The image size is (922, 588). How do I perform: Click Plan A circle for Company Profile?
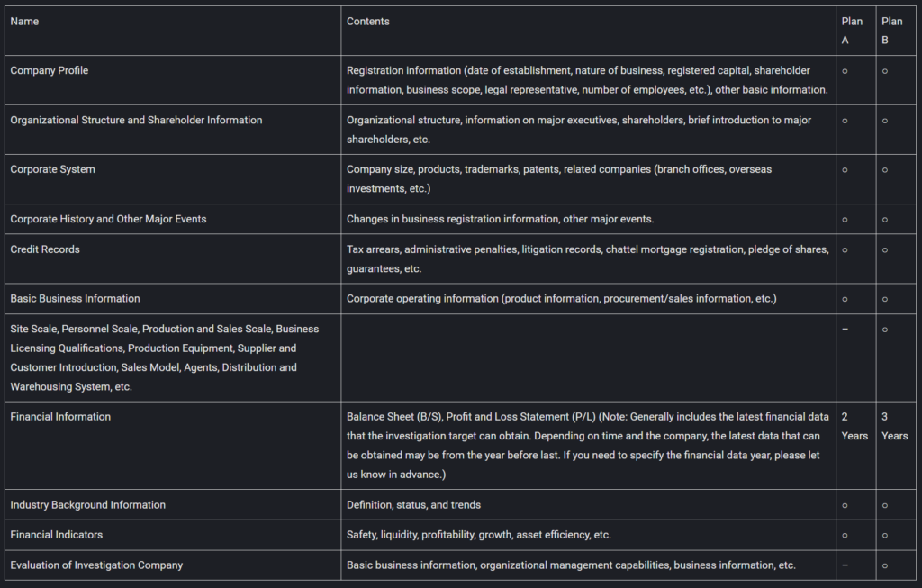pos(845,70)
